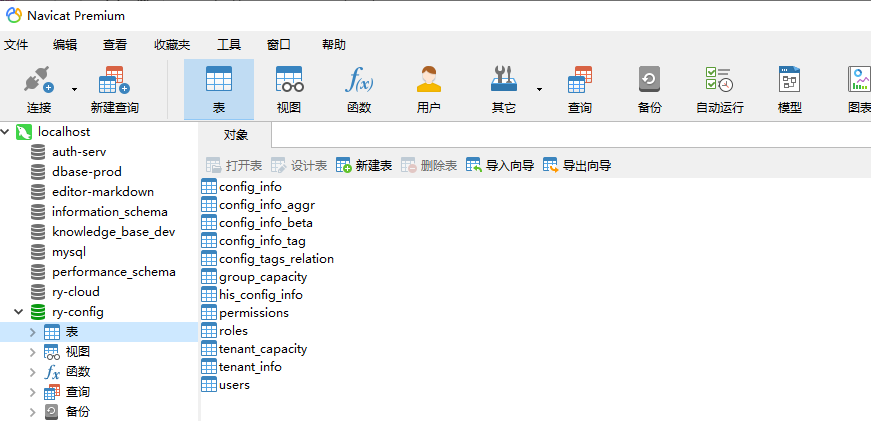Open the 文件 menu
This screenshot has width=871, height=421.
click(x=16, y=45)
